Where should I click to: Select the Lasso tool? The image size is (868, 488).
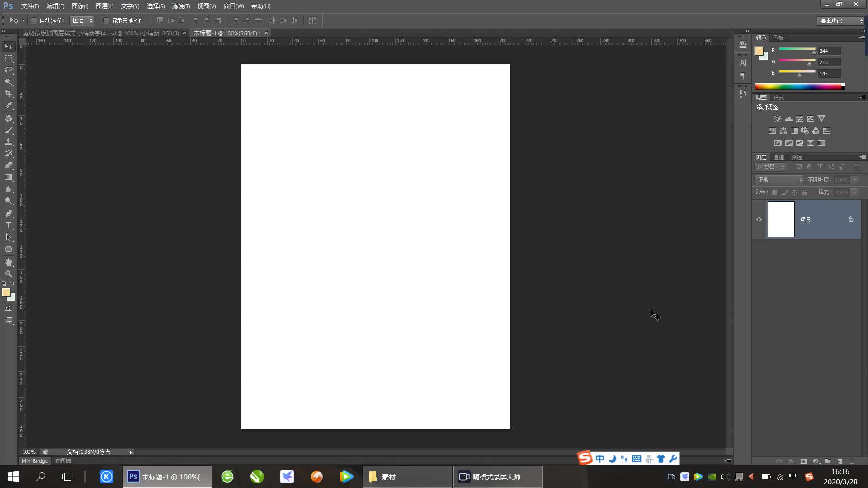pos(9,70)
